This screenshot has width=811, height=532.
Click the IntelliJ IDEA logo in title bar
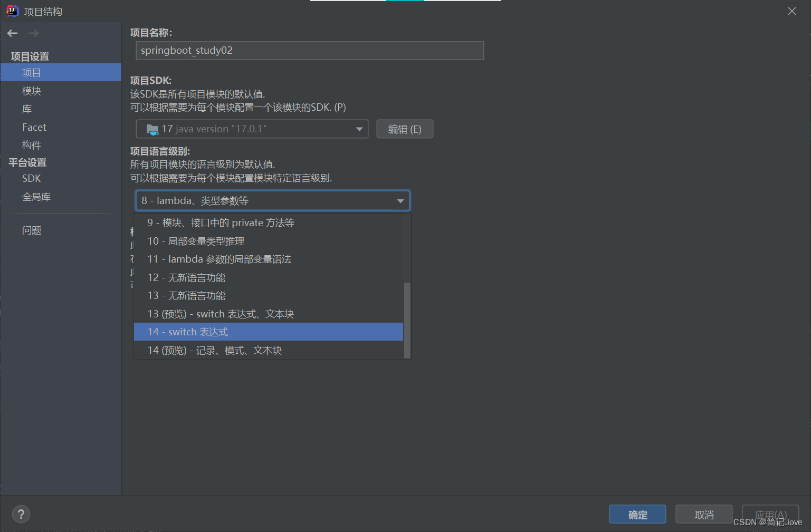(11, 11)
